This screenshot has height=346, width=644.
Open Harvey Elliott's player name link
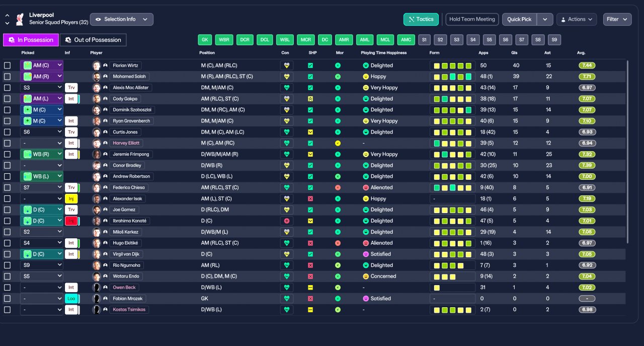(x=126, y=143)
